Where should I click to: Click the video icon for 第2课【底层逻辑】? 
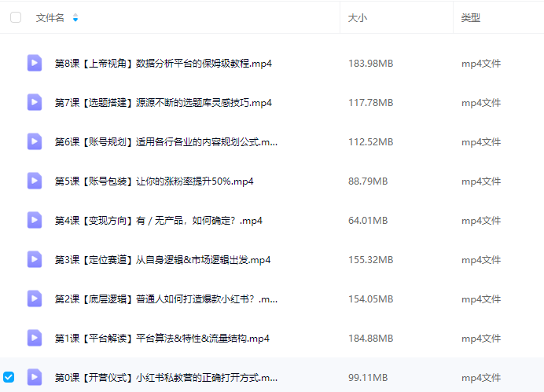35,299
